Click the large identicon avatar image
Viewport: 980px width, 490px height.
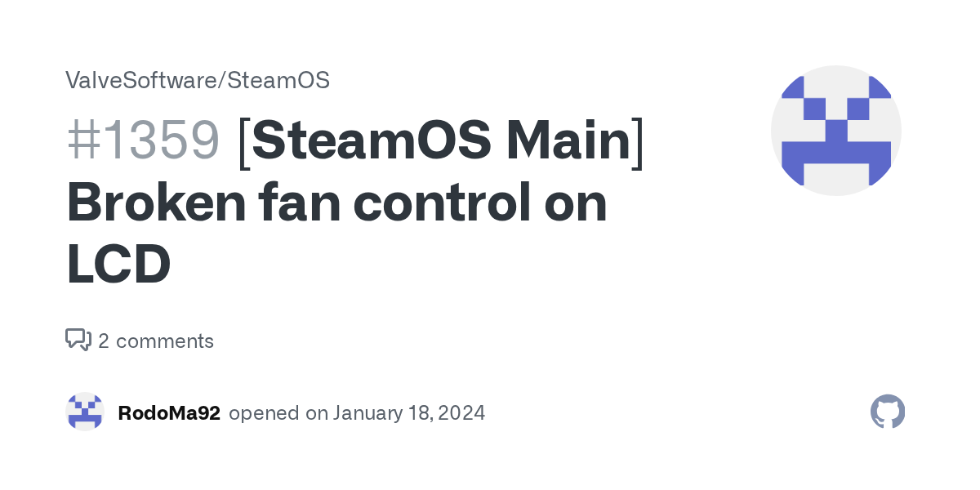pos(836,131)
